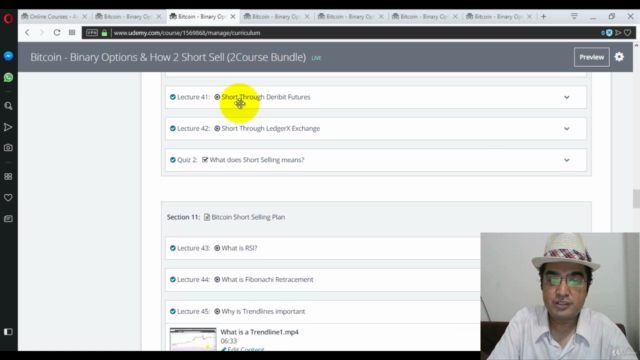Image resolution: width=640 pixels, height=360 pixels.
Task: Open the snapshot camera tool in sidebar
Action: pos(8,148)
